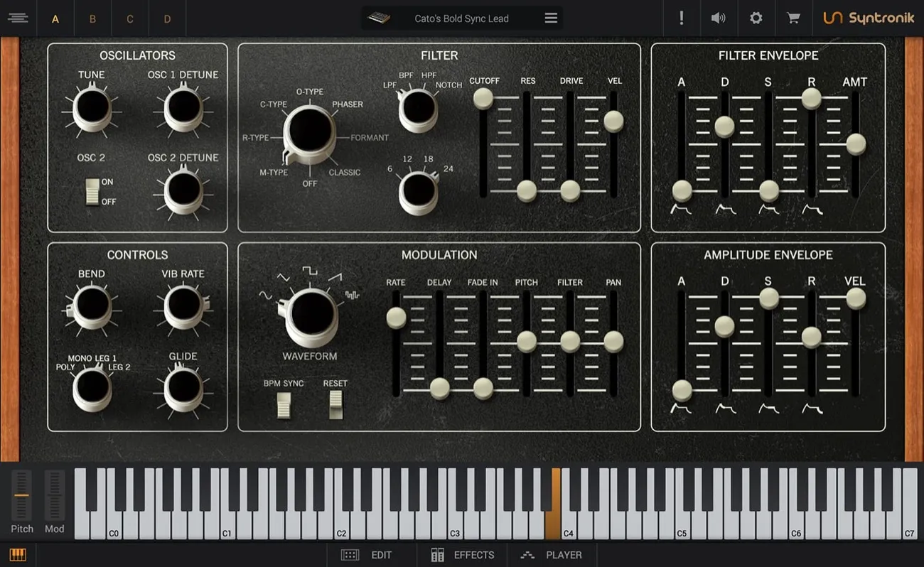Viewport: 924px width, 567px height.
Task: Open the shop cart icon
Action: pyautogui.click(x=793, y=18)
